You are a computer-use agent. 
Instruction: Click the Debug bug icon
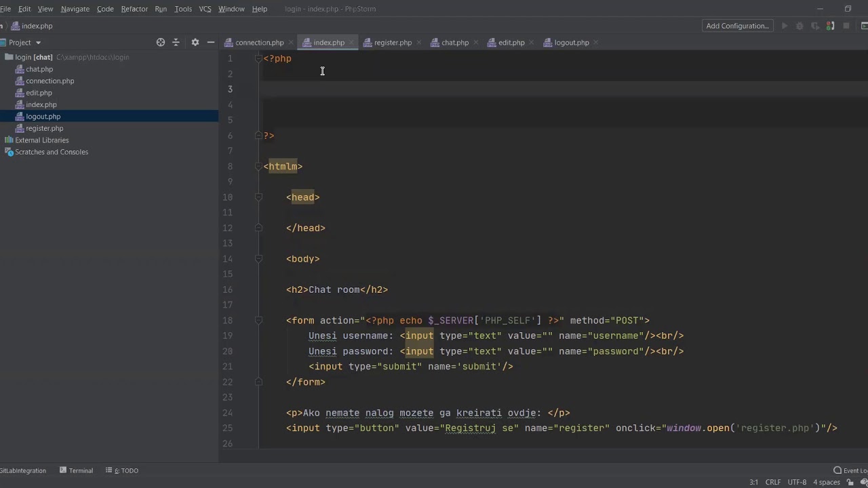(800, 26)
